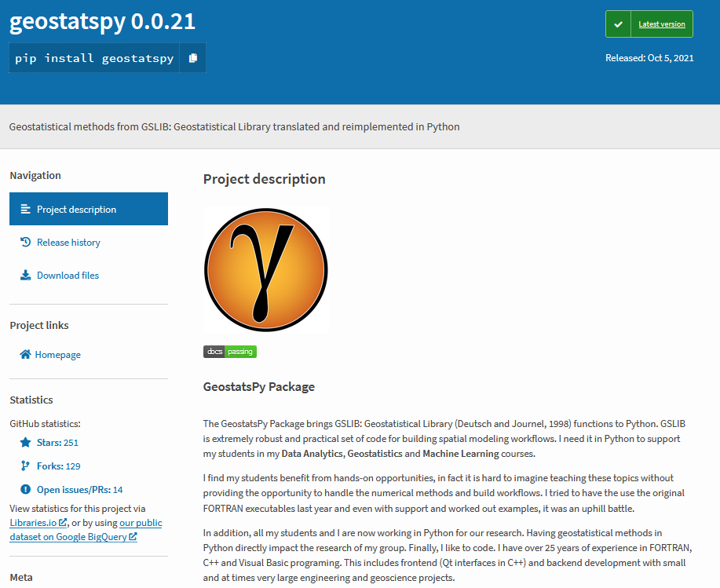Click the Navigation sidebar heading
720x588 pixels.
pyautogui.click(x=35, y=175)
